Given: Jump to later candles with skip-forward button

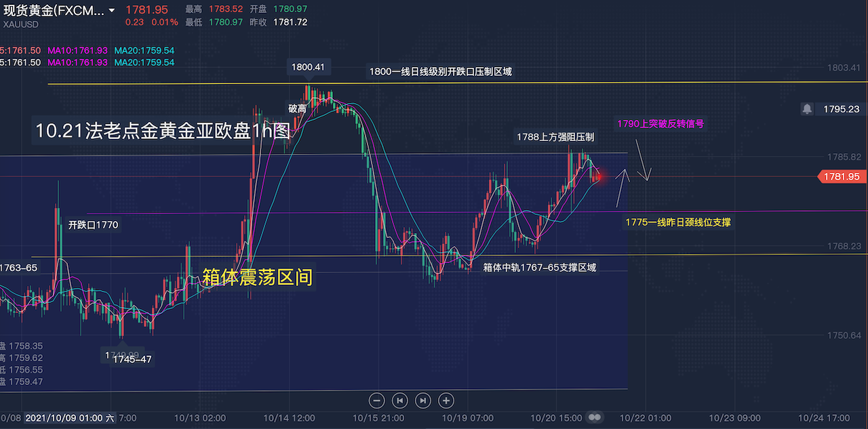Looking at the screenshot, I should coord(422,401).
